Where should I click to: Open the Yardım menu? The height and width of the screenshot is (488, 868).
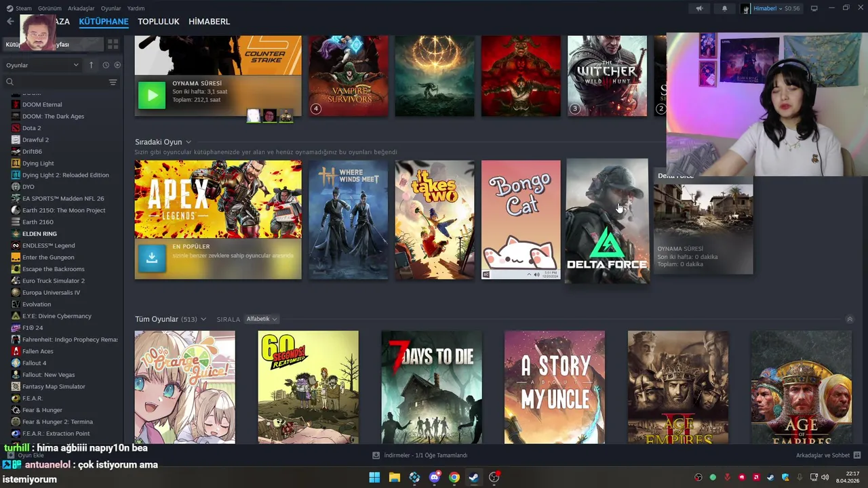[136, 8]
